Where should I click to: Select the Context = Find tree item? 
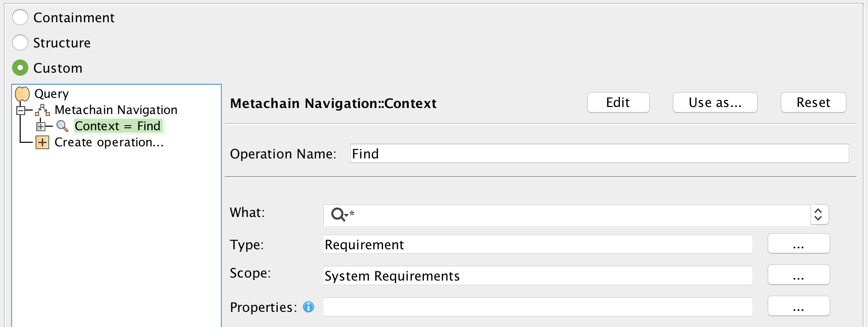click(117, 126)
